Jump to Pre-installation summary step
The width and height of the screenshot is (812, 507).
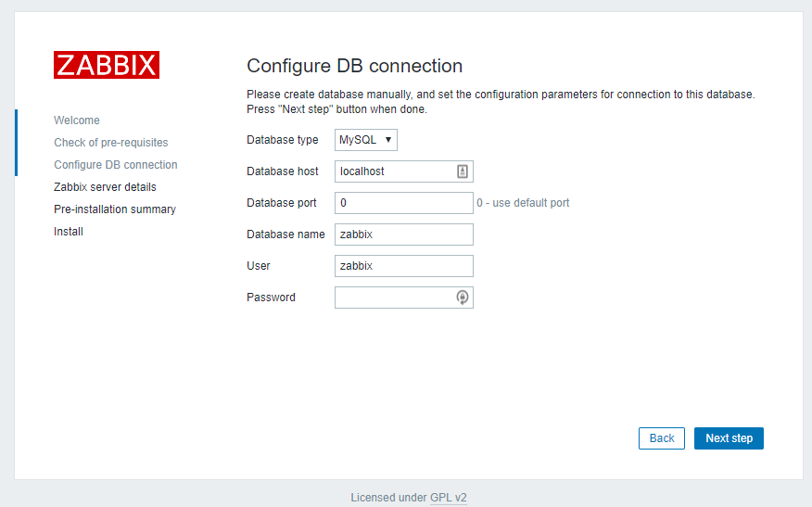tap(115, 209)
